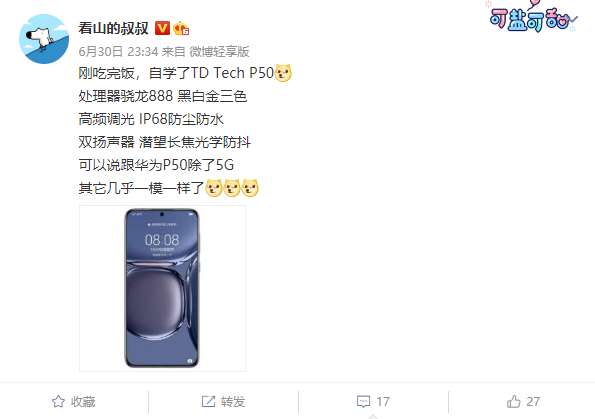Click post text line 处理器骁龙888
Viewport: 595px width, 419px height.
coord(126,96)
